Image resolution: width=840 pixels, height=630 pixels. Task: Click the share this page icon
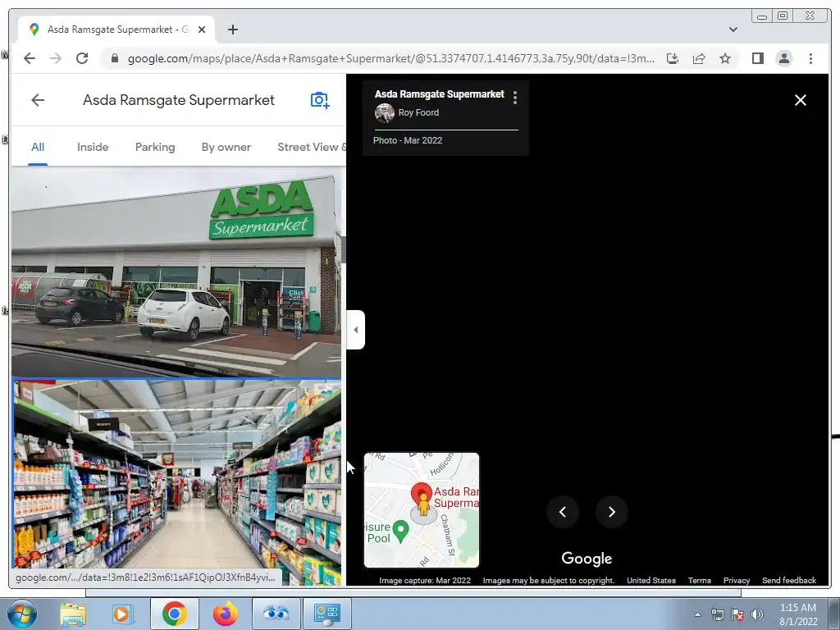(699, 58)
